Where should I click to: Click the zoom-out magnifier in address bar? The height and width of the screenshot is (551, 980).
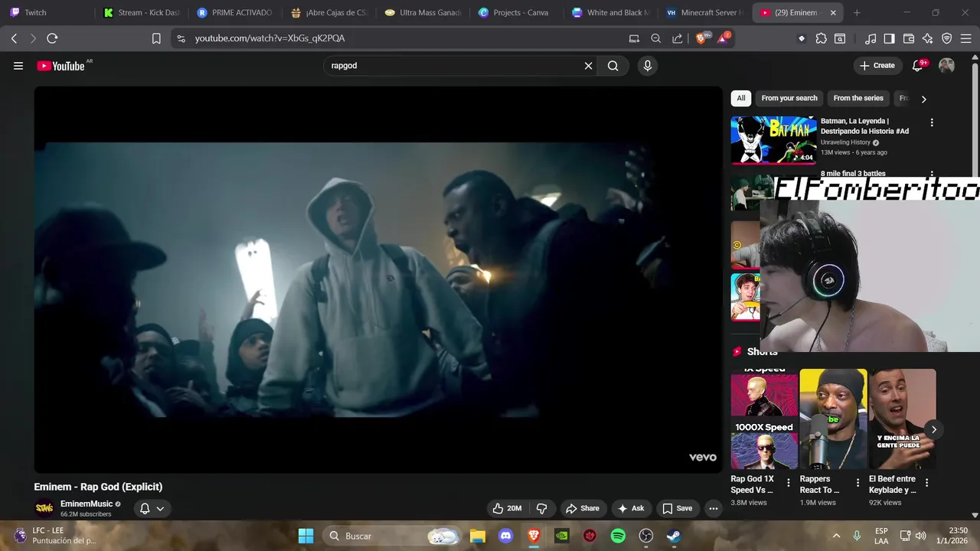[x=656, y=38]
